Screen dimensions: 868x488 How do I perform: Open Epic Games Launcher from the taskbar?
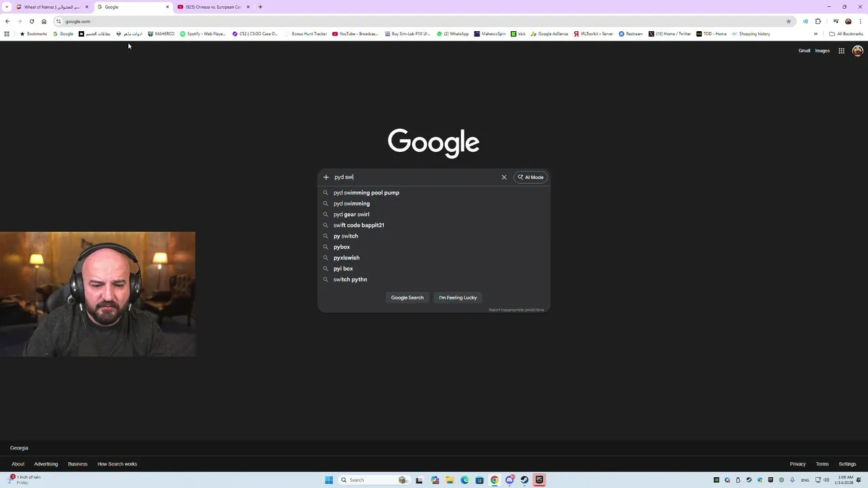[539, 480]
